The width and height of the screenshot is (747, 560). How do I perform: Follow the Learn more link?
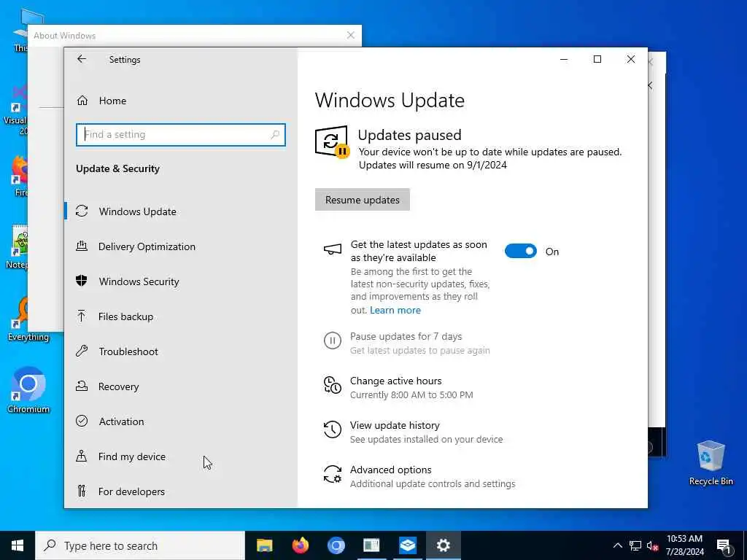tap(395, 310)
